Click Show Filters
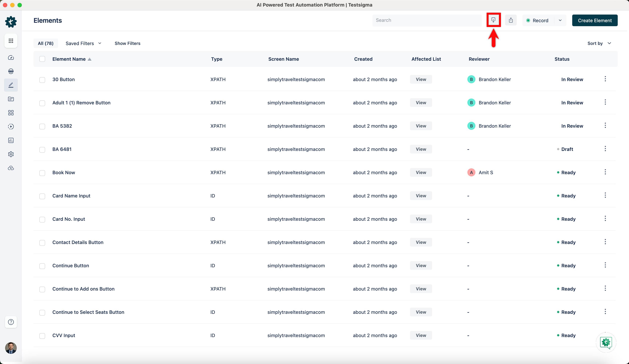 click(127, 43)
